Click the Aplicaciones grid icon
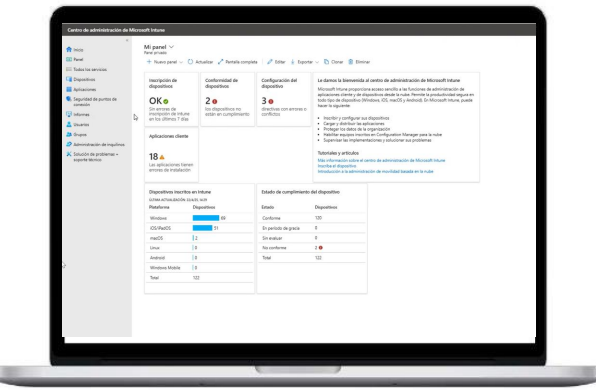Viewport: 597px width, 390px height. tap(69, 89)
